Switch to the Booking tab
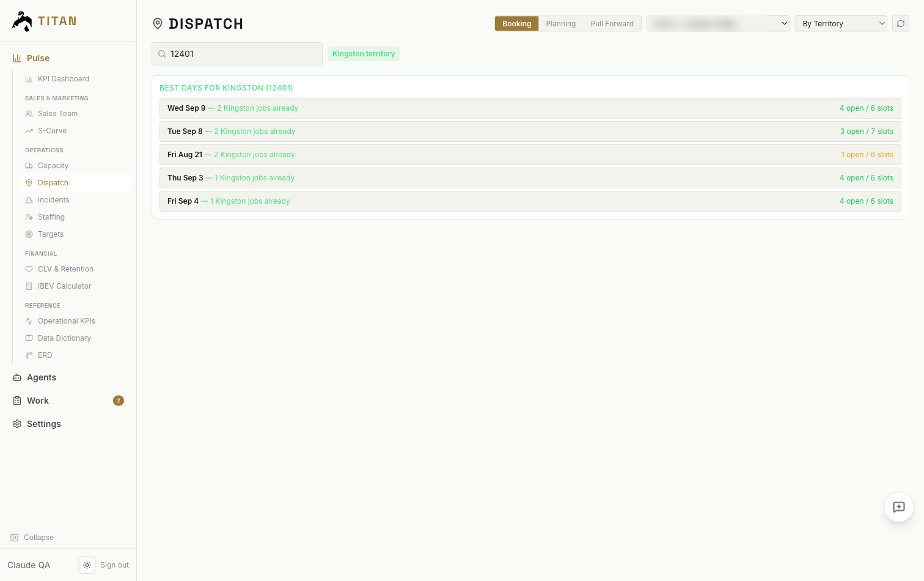924x581 pixels. (517, 24)
